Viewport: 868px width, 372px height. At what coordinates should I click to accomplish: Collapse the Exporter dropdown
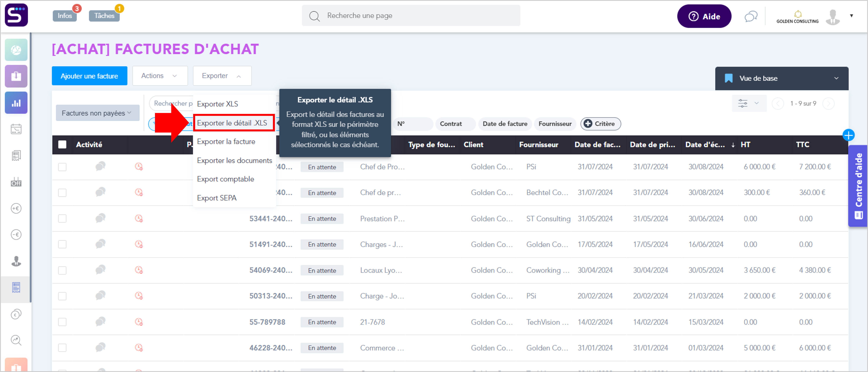[222, 76]
